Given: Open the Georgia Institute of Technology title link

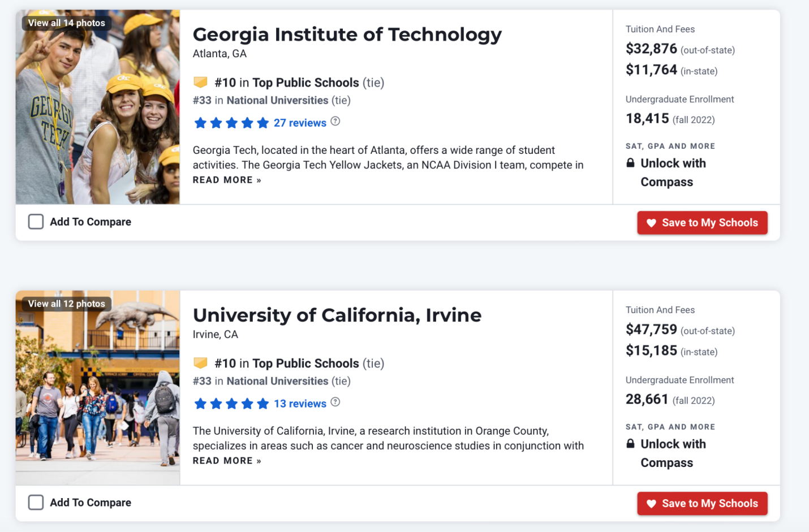Looking at the screenshot, I should [x=347, y=34].
